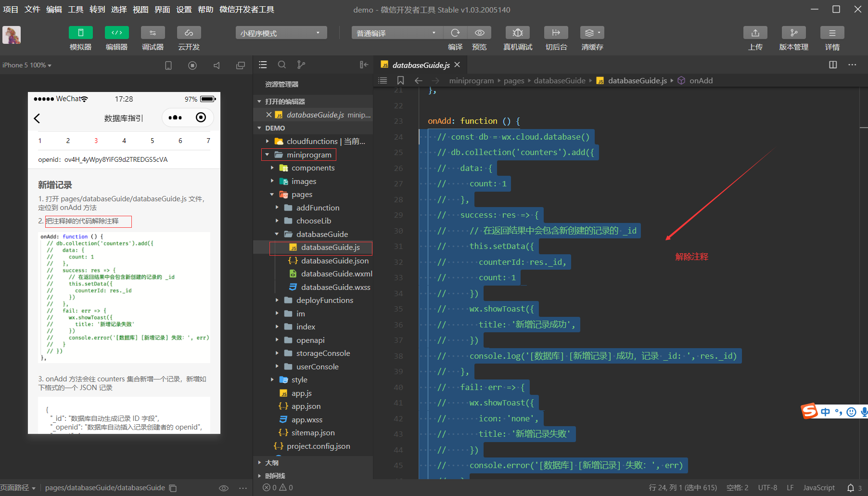Click the simulator back arrow

[x=37, y=118]
